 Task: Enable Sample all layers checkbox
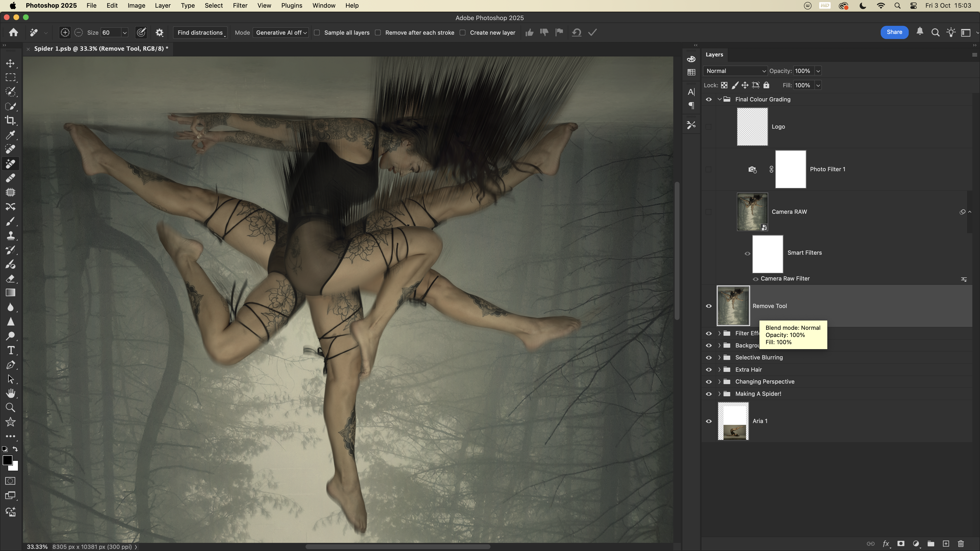[x=317, y=33]
